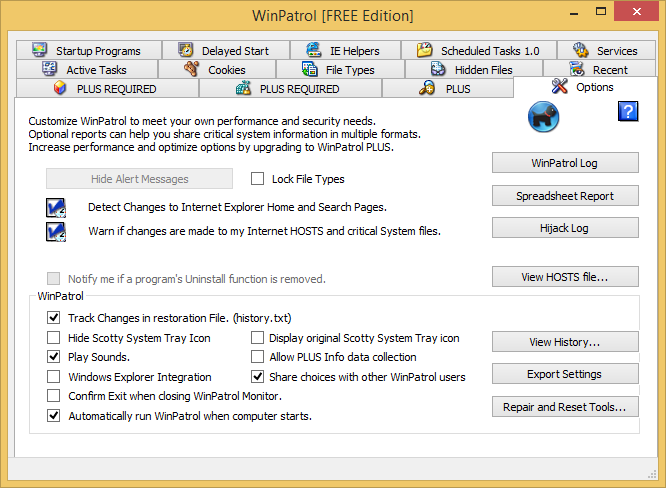The width and height of the screenshot is (666, 488).
Task: Check Display original Scotty System Tray icon
Action: coord(257,338)
